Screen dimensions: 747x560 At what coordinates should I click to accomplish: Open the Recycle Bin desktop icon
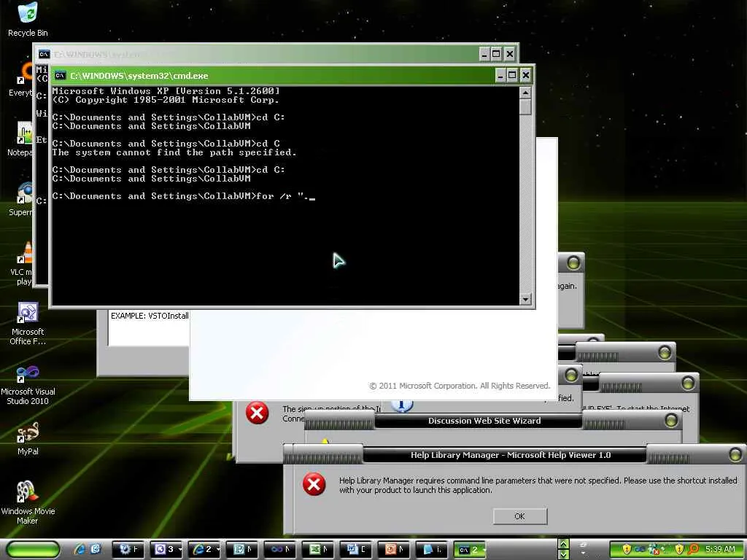click(x=28, y=20)
